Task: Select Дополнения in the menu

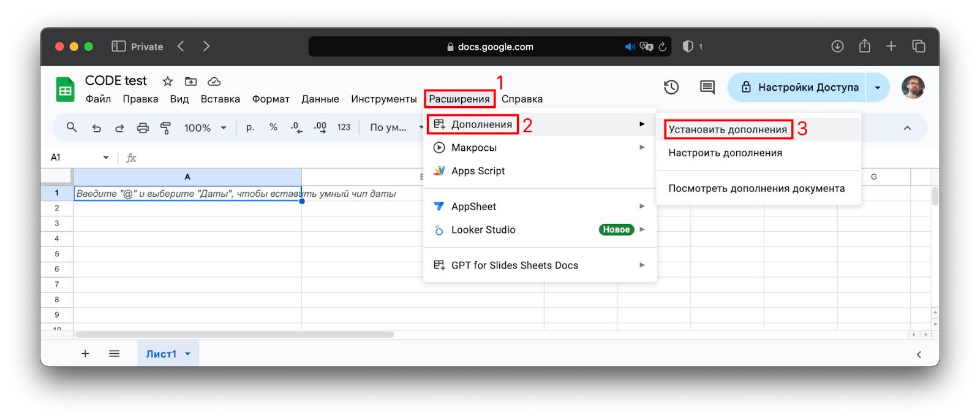Action: 540,124
